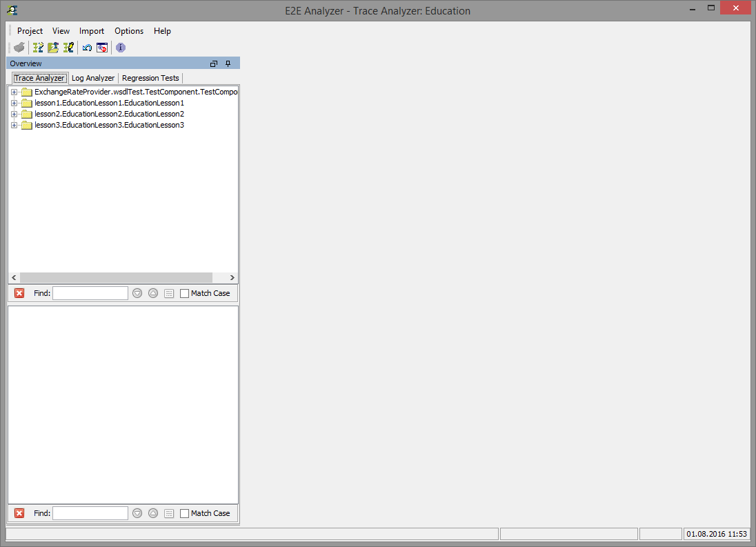Pin the Overview panel
The image size is (756, 547).
(x=228, y=63)
